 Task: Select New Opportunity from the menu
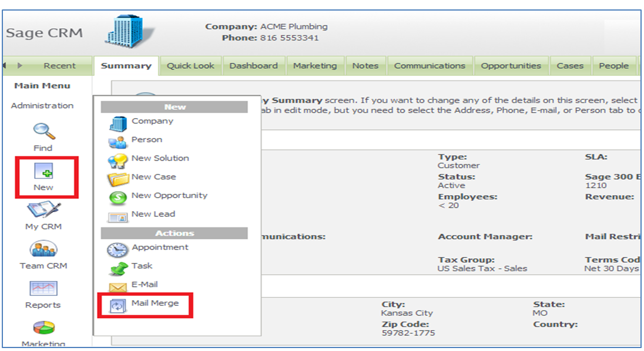169,195
